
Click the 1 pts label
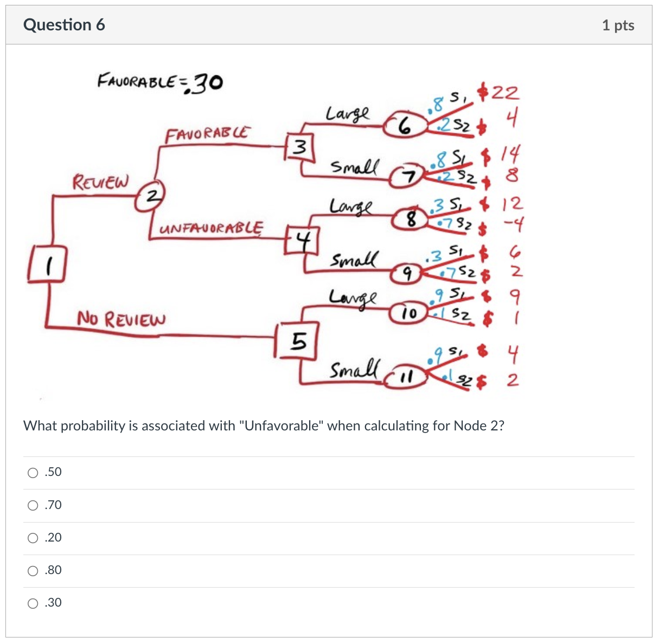[619, 24]
